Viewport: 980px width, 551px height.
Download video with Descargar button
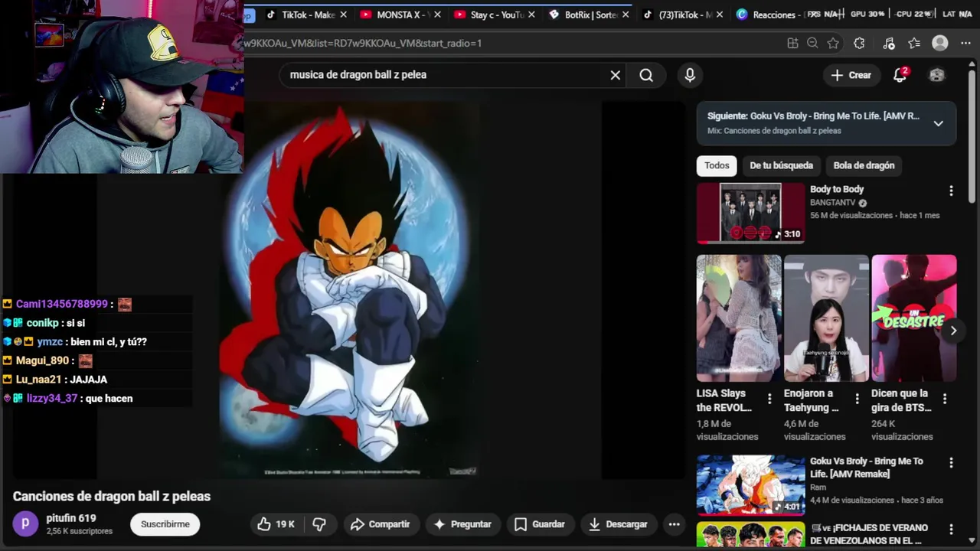tap(618, 524)
